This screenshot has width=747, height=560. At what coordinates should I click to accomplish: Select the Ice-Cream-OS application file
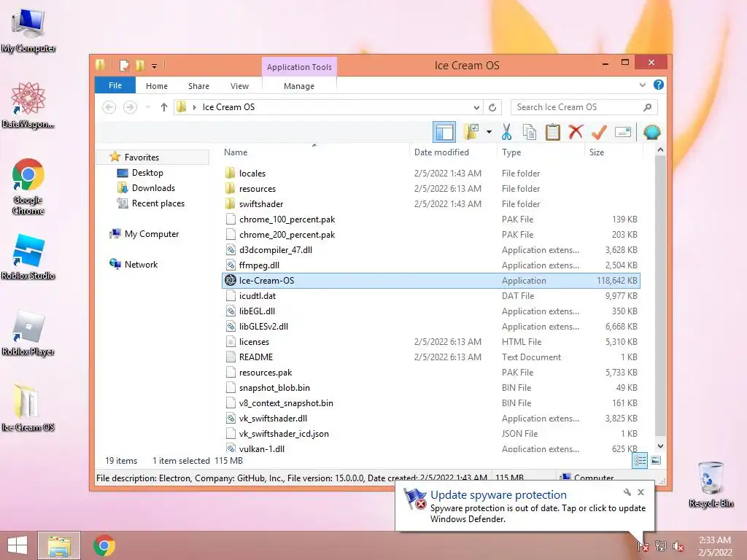[430, 281]
